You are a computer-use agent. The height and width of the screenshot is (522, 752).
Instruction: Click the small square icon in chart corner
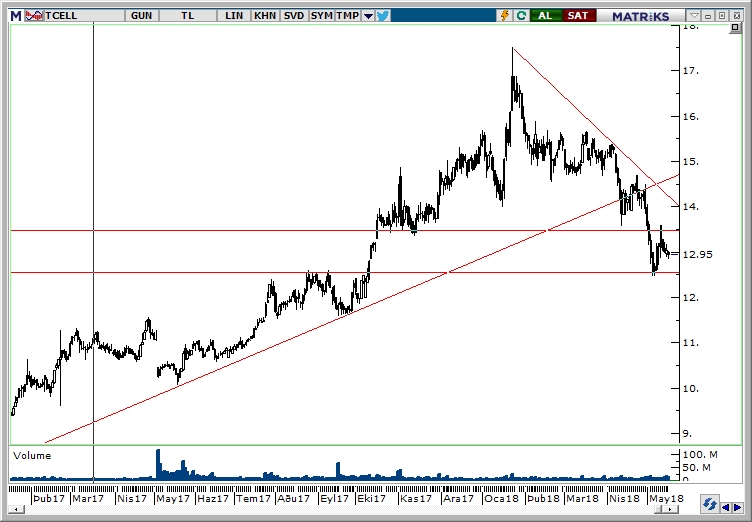point(735,28)
